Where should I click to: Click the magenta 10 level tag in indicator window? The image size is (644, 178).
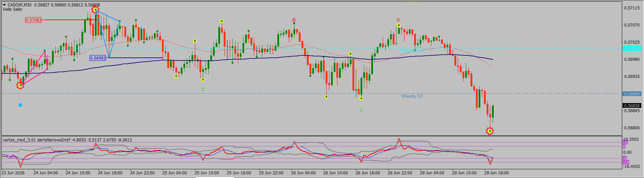(x=625, y=143)
